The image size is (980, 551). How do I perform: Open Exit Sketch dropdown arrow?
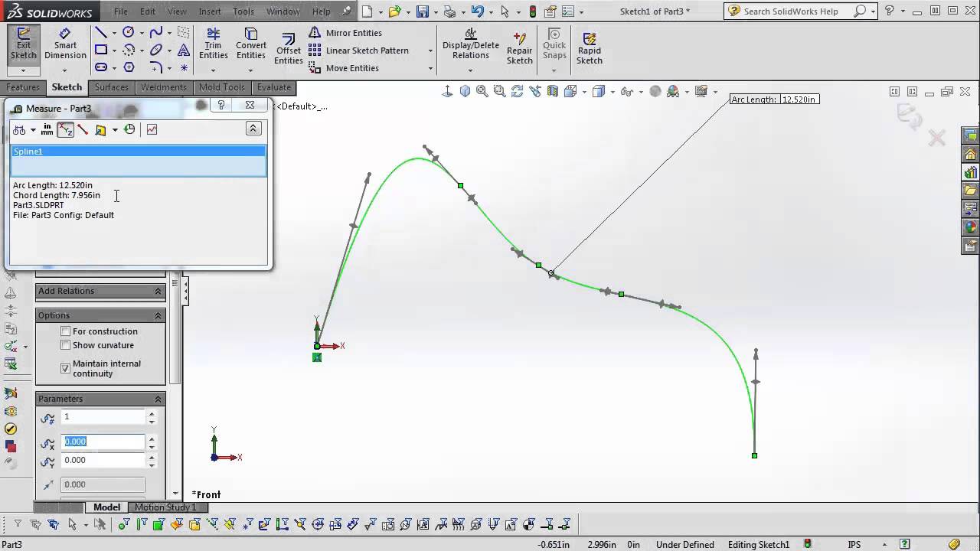point(23,70)
